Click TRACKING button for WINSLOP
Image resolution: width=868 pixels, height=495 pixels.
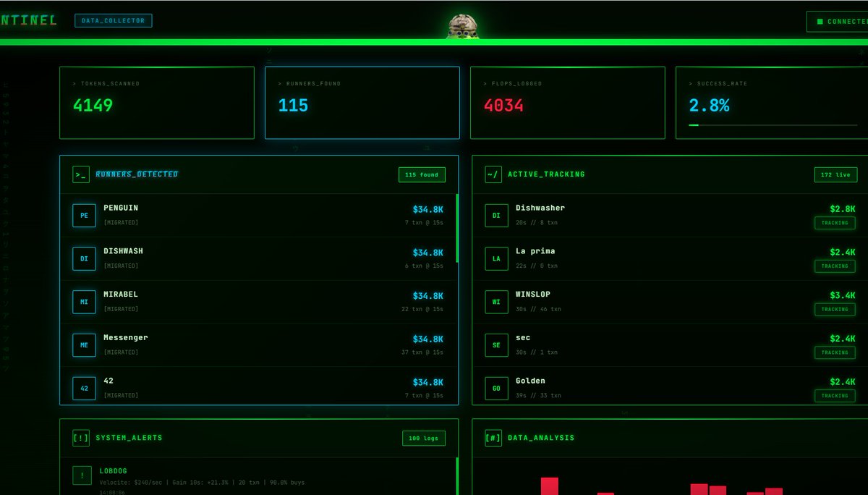835,310
